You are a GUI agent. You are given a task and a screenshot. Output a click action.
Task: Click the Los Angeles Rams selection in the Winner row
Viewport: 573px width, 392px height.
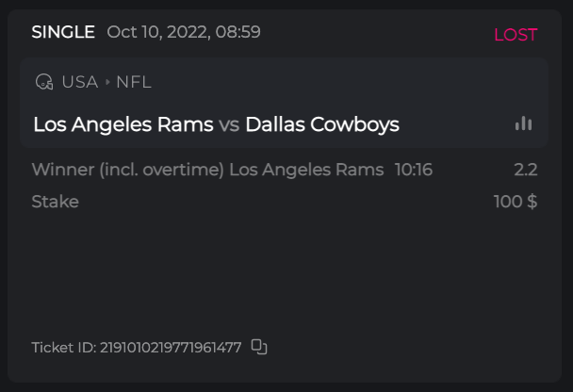coord(306,170)
